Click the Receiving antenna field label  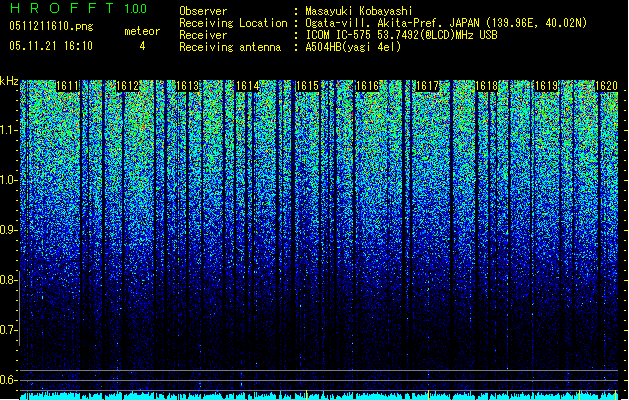230,47
